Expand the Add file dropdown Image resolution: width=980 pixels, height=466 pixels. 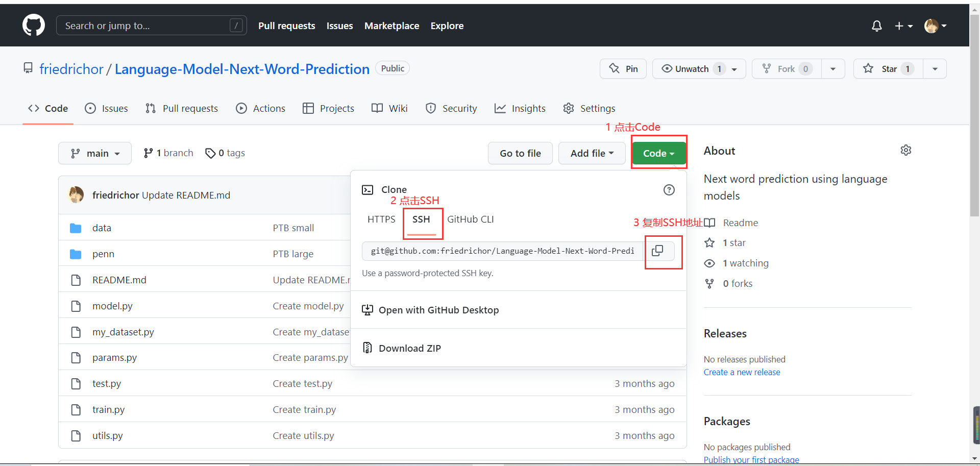[x=592, y=153]
